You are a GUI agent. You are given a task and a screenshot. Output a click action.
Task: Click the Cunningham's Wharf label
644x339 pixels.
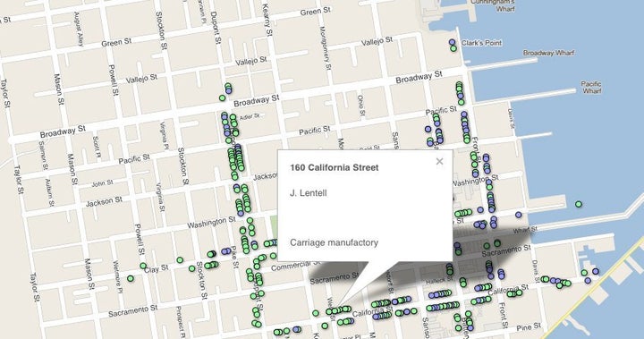[x=493, y=5]
